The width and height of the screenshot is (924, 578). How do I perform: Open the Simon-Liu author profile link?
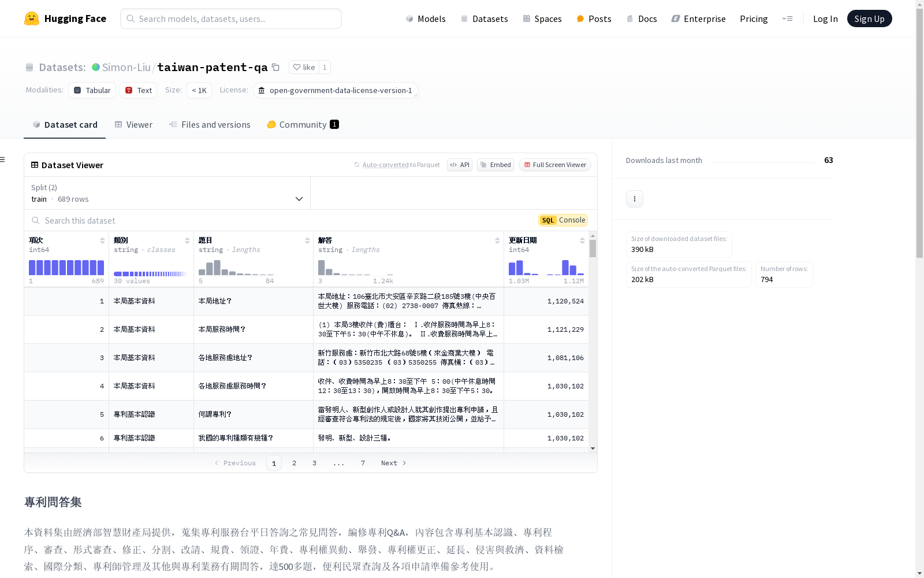tap(126, 67)
